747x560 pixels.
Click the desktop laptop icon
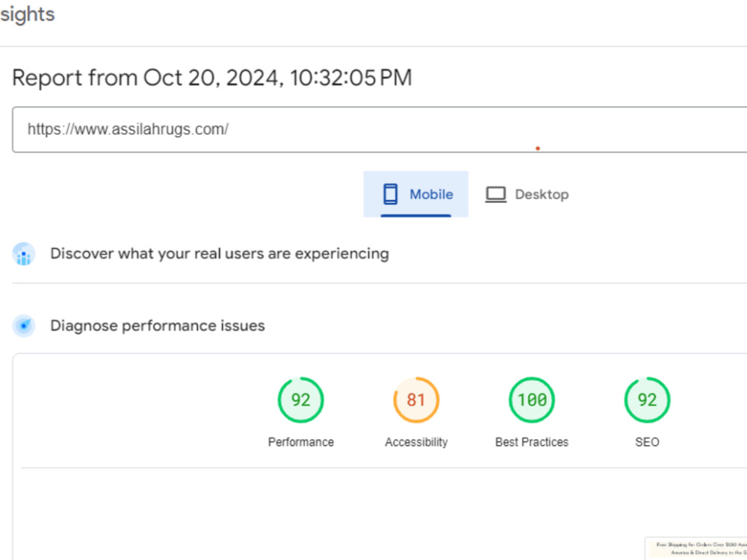[495, 195]
